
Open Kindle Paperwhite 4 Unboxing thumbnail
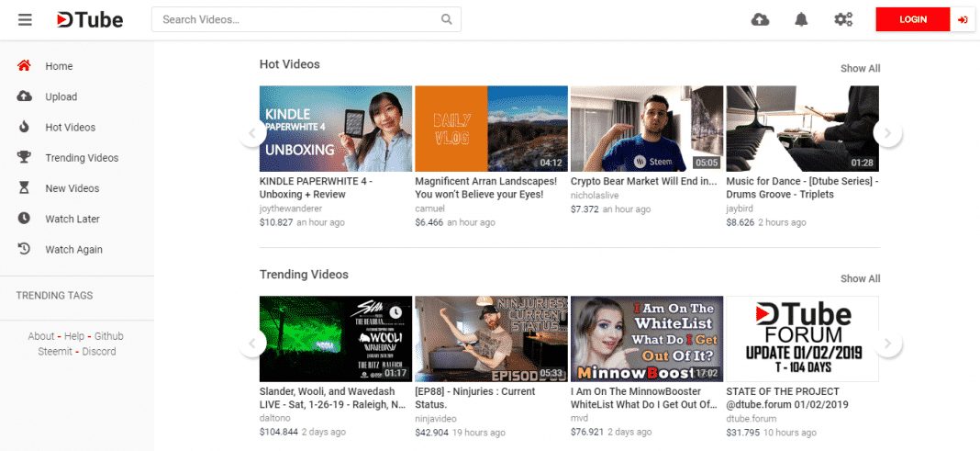(x=335, y=129)
